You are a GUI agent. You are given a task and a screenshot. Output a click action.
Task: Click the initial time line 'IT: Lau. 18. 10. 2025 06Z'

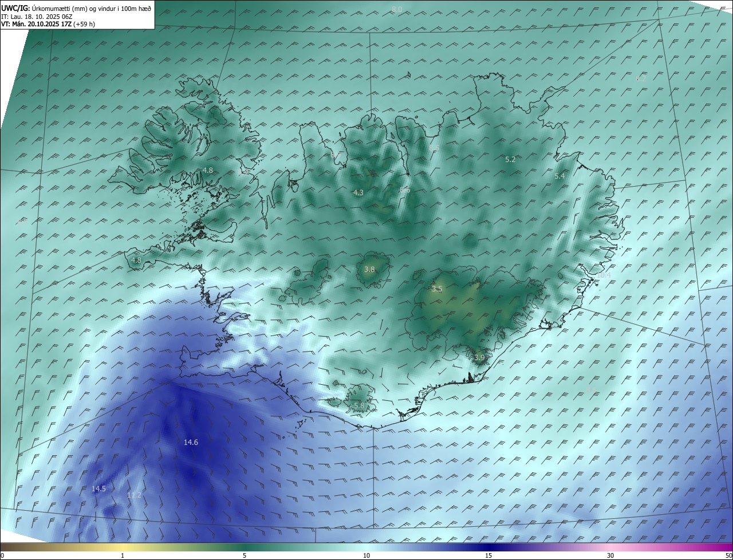click(36, 17)
